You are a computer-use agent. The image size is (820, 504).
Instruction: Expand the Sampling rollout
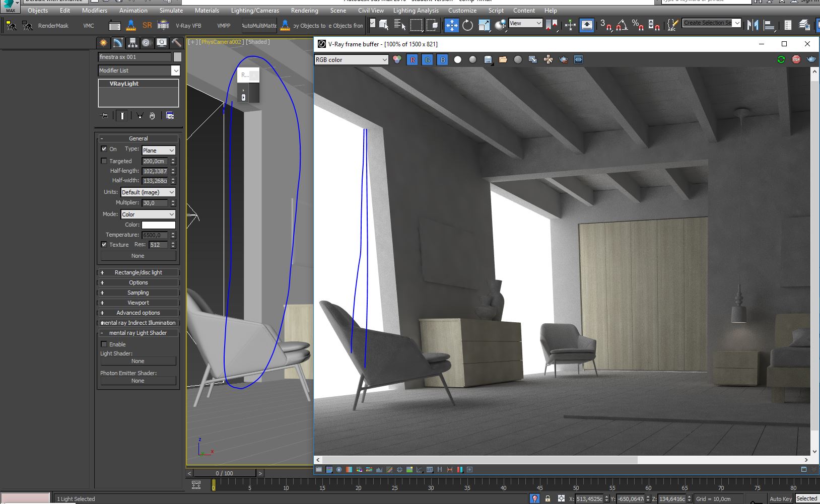[138, 293]
